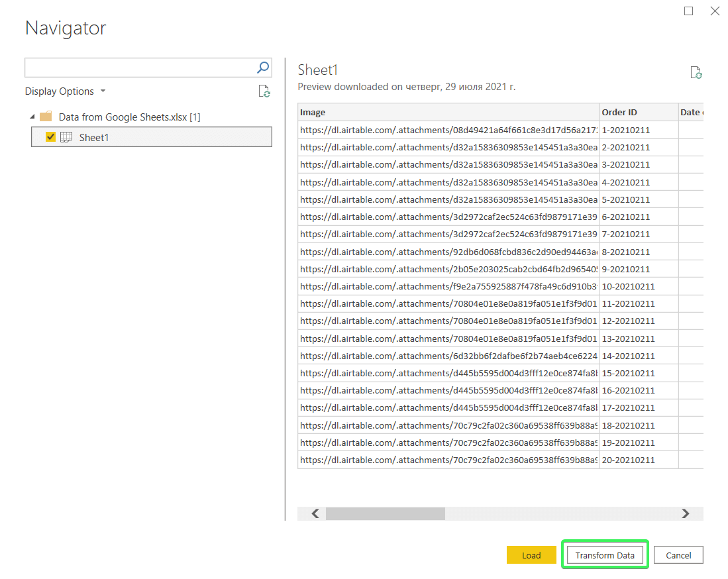This screenshot has height=579, width=728.
Task: Maximize the Navigator window
Action: coord(688,11)
